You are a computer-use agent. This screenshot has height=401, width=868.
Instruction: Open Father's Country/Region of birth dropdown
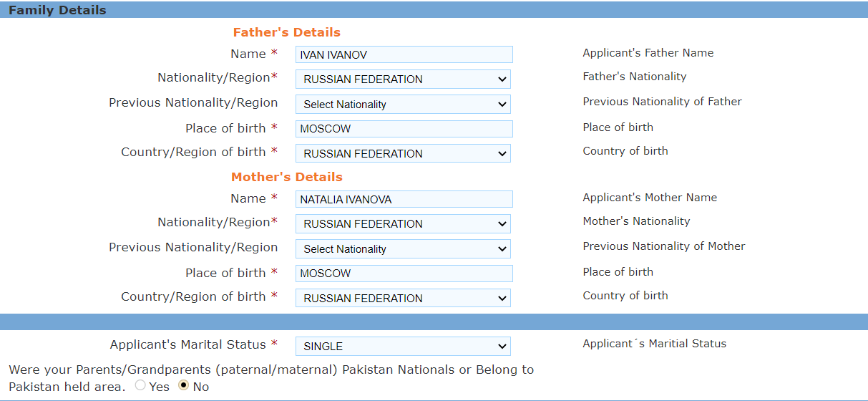coord(403,153)
